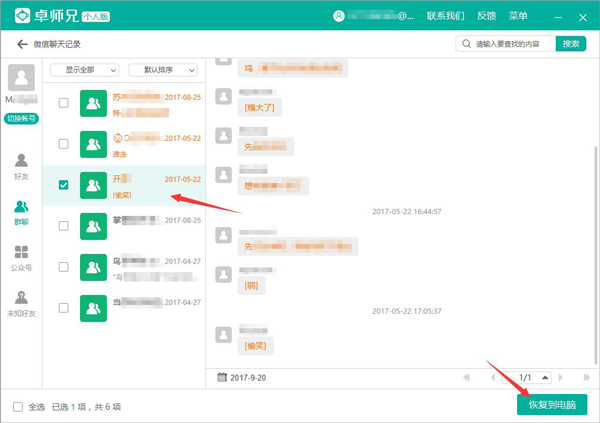Viewport: 600px width, 423px height.
Task: Minimize the 卓师兄 window
Action: pos(558,17)
